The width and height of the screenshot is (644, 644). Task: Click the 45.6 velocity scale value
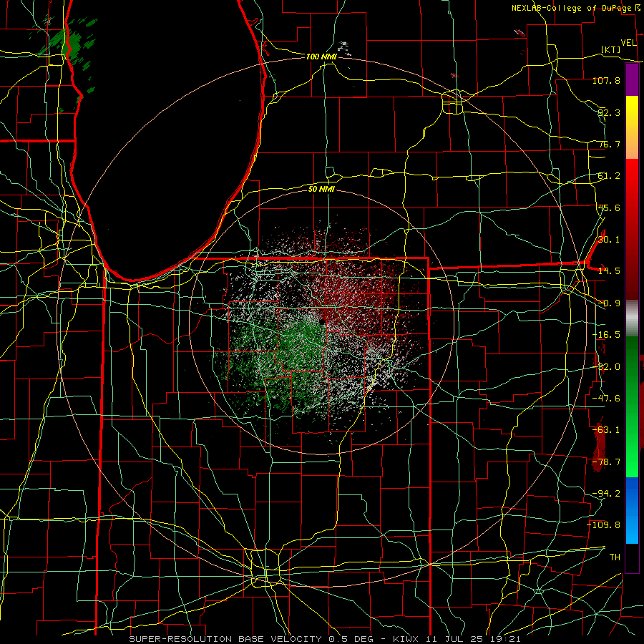coord(609,208)
